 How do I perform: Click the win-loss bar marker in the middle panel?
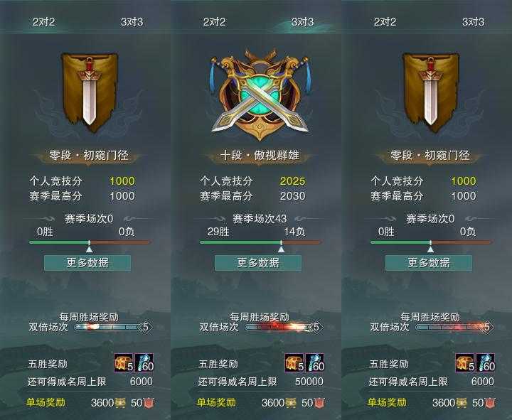point(281,249)
